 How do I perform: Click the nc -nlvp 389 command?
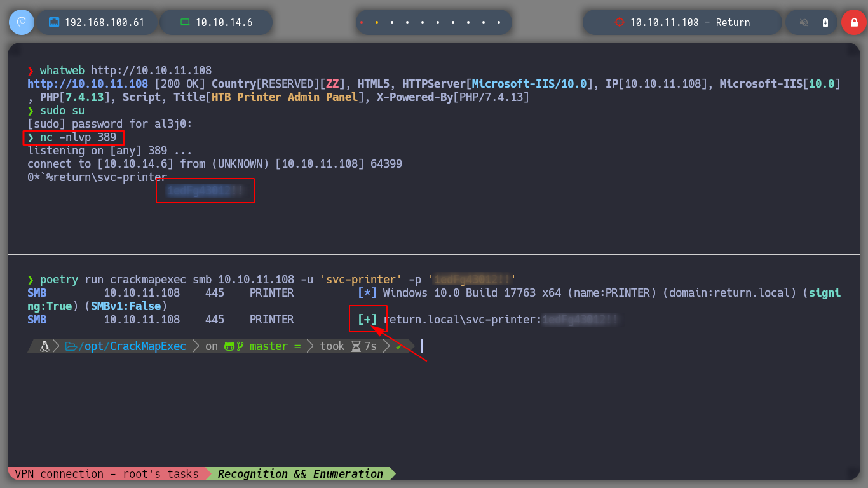click(x=78, y=137)
